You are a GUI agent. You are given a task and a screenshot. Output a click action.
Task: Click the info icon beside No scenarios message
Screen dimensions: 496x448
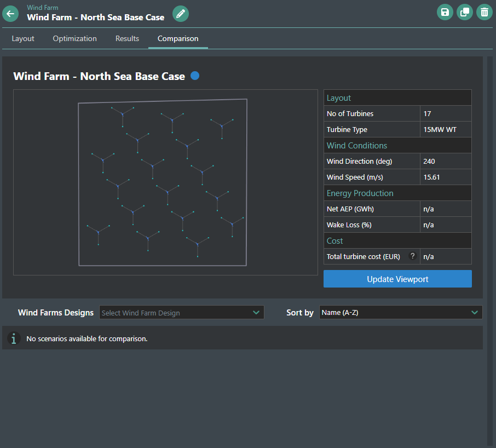pos(14,338)
